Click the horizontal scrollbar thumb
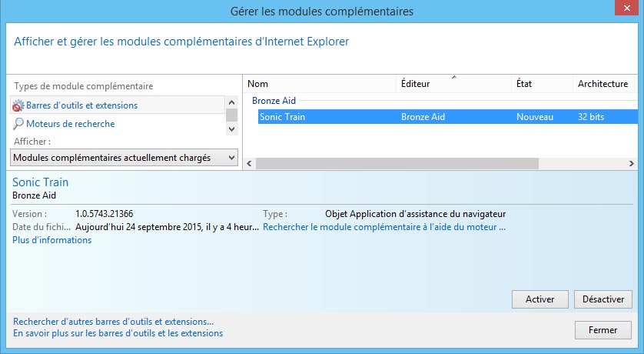This screenshot has height=354, width=644. tap(397, 163)
